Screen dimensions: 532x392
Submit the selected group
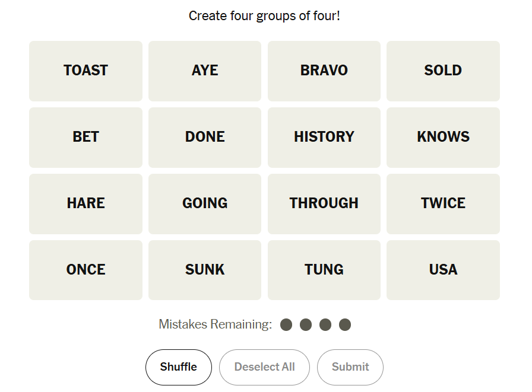pos(350,367)
